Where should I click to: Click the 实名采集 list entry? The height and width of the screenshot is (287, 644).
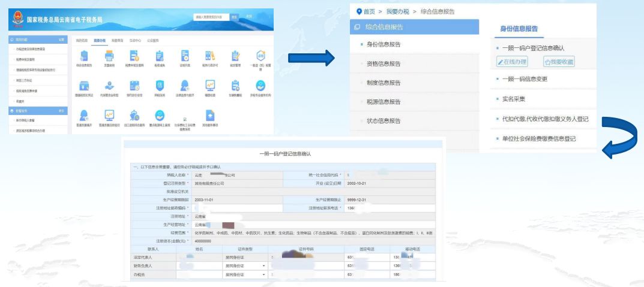[513, 99]
